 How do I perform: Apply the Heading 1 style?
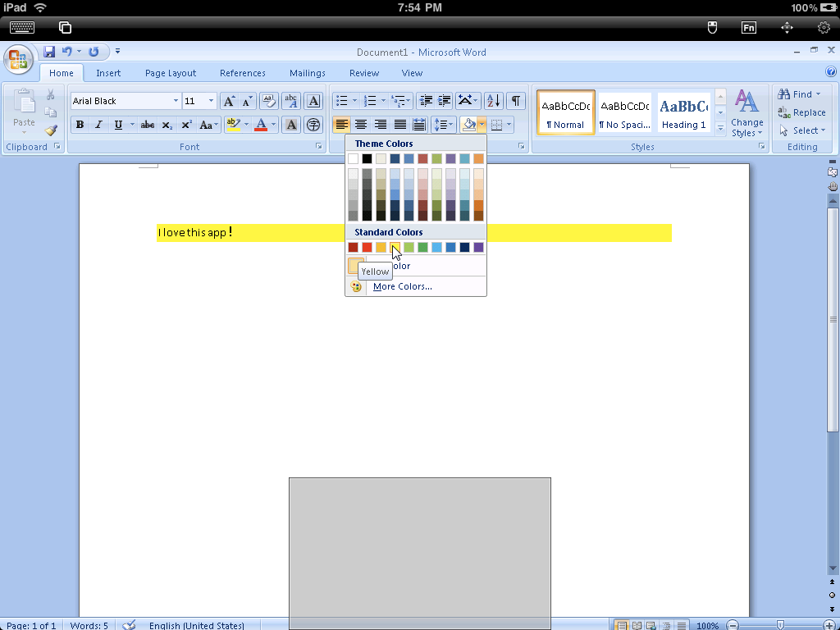(683, 112)
